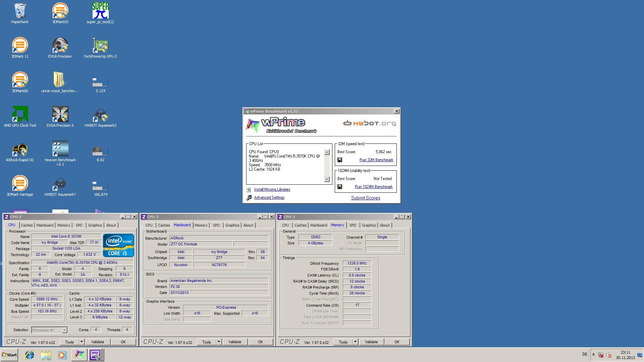Switch to wPrime via the taskbar icon
The height and width of the screenshot is (362, 644).
pyautogui.click(x=79, y=355)
